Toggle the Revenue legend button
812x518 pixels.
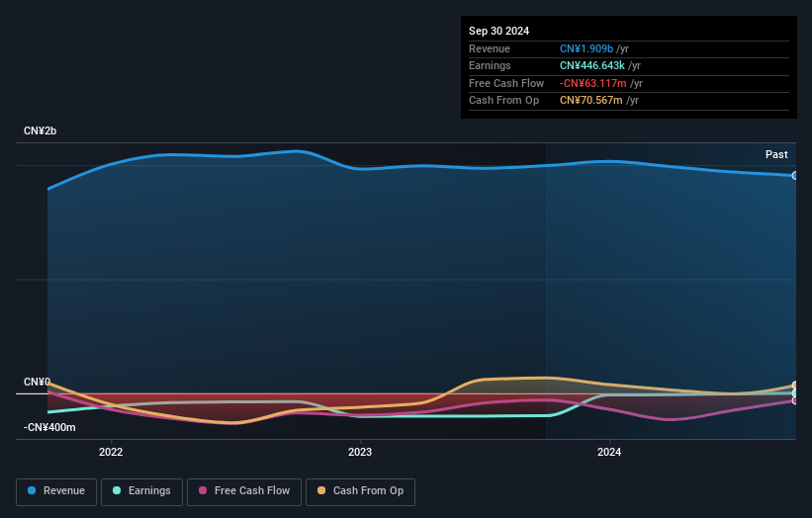pos(56,491)
